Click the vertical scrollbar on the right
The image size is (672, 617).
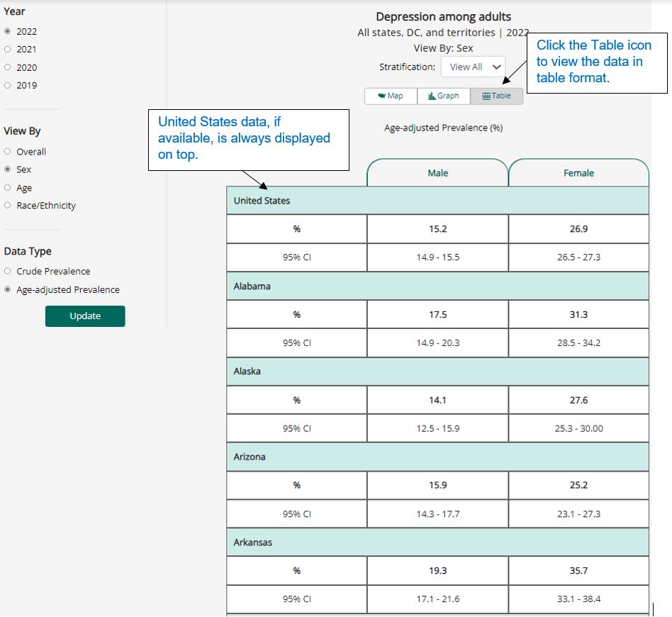click(x=652, y=608)
